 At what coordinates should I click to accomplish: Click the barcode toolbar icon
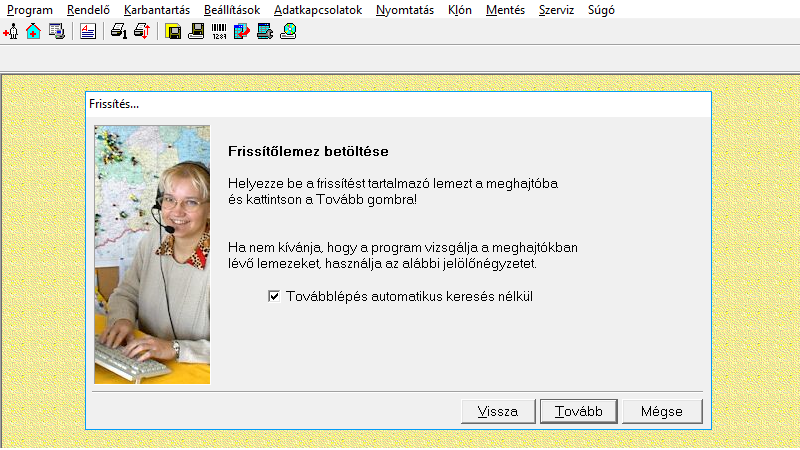tap(219, 32)
